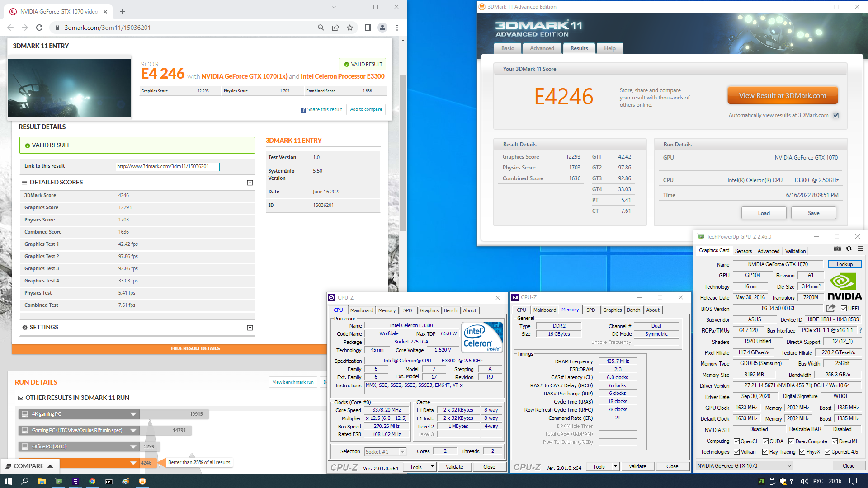The height and width of the screenshot is (488, 868).
Task: Toggle automatically view results at 3DMark.com
Action: [x=836, y=115]
